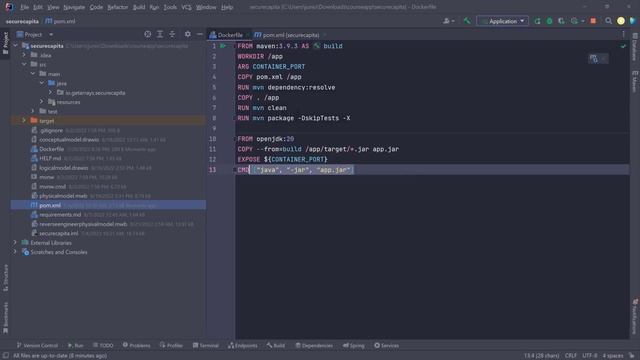The image size is (640, 360).
Task: Select pom.xml in the project tree
Action: point(50,205)
